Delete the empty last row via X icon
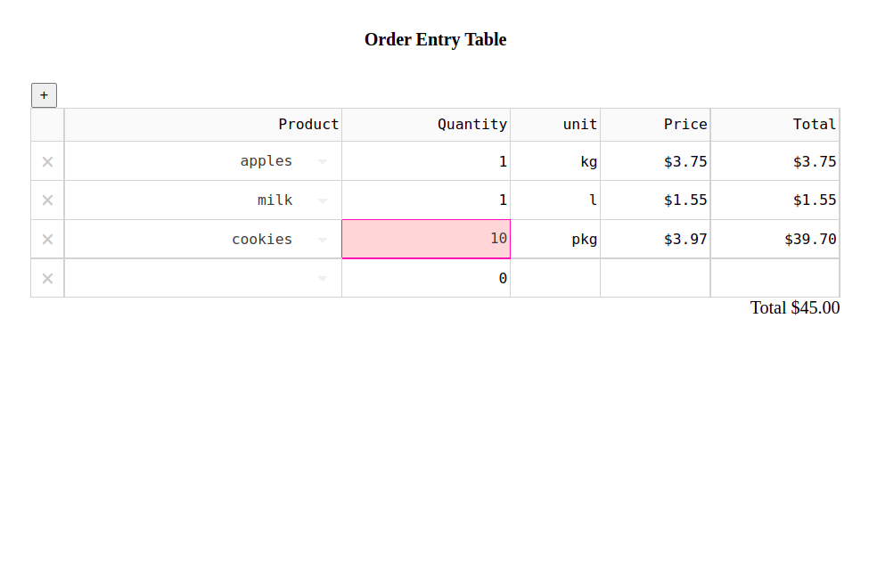869x588 pixels. (47, 278)
